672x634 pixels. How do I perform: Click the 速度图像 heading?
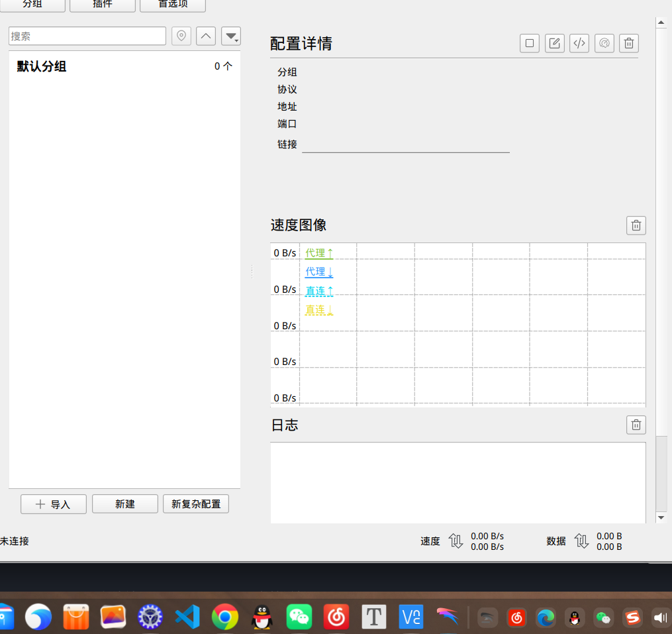coord(299,225)
